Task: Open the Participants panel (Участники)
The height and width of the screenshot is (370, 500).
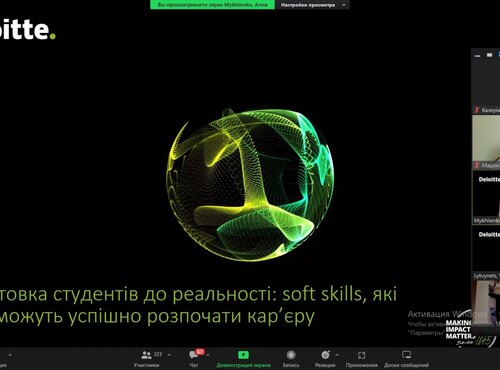Action: [146, 359]
